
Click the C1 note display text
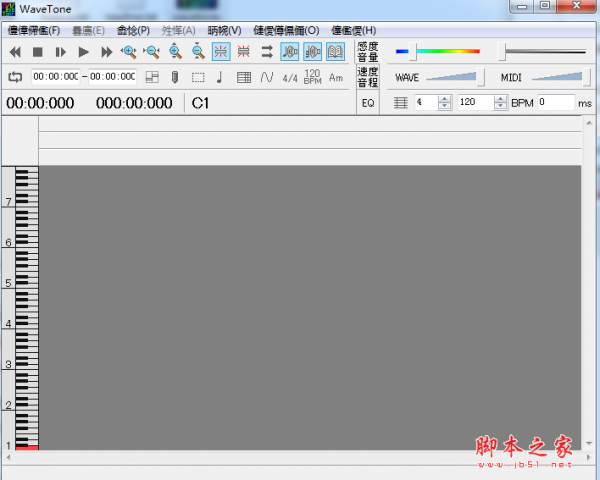click(x=200, y=103)
